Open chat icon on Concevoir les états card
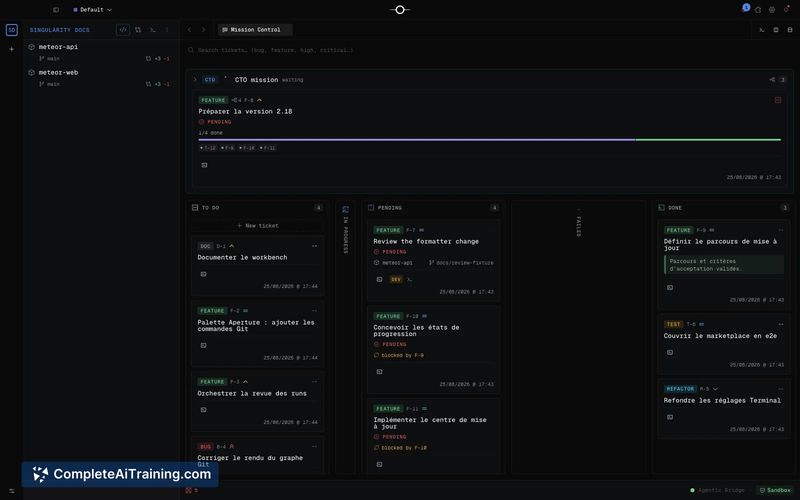This screenshot has height=500, width=800. pos(380,372)
